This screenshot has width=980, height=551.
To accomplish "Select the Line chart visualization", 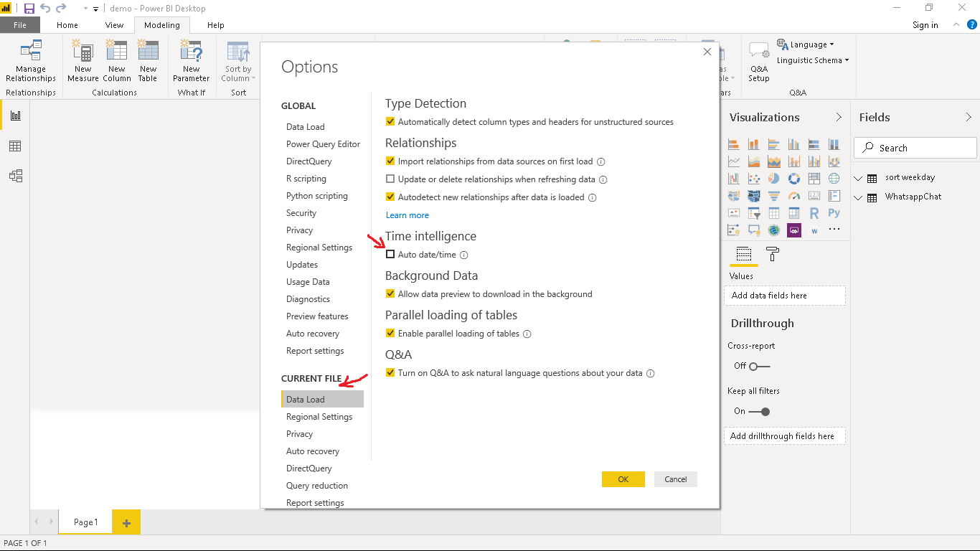I will [x=733, y=161].
